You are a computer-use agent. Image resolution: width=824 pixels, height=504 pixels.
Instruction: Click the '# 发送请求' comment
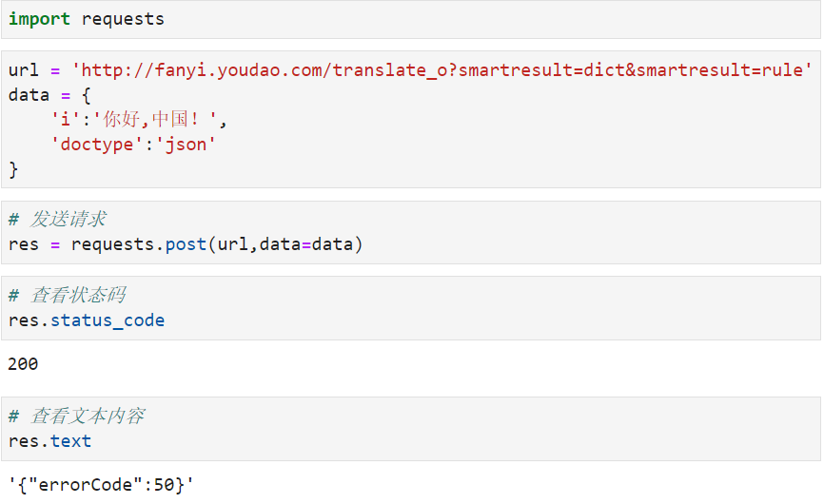[x=57, y=220]
